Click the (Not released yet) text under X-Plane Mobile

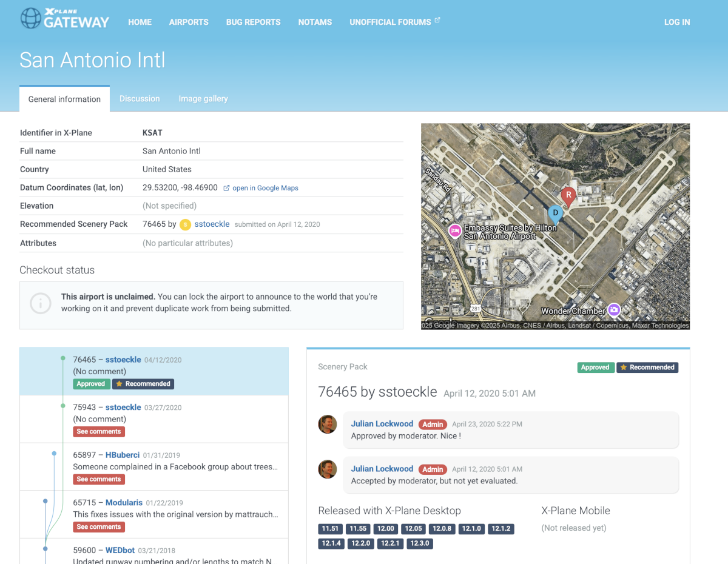coord(574,528)
